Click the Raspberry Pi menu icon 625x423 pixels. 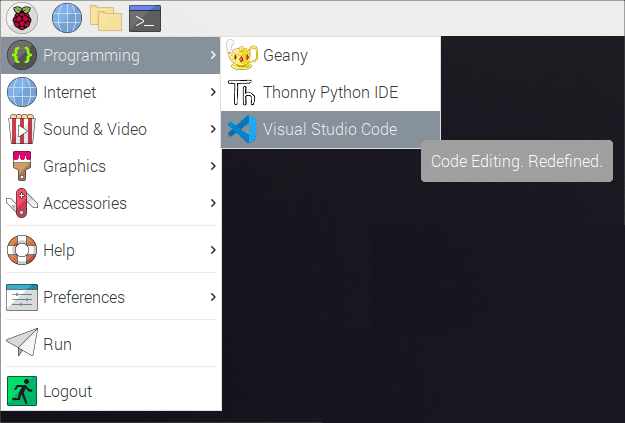(x=23, y=18)
